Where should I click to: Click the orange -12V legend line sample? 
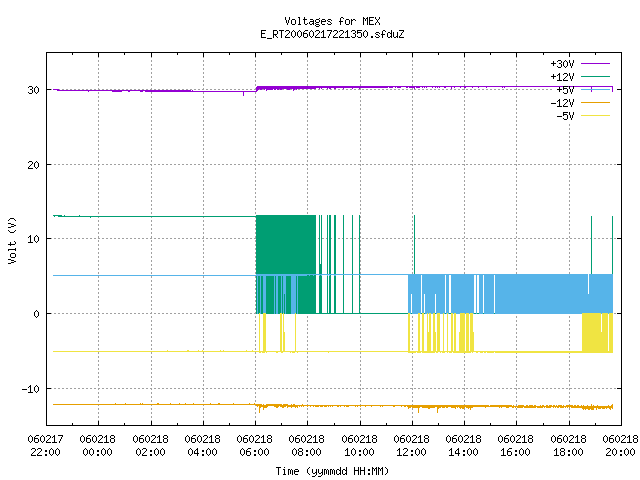[x=595, y=102]
